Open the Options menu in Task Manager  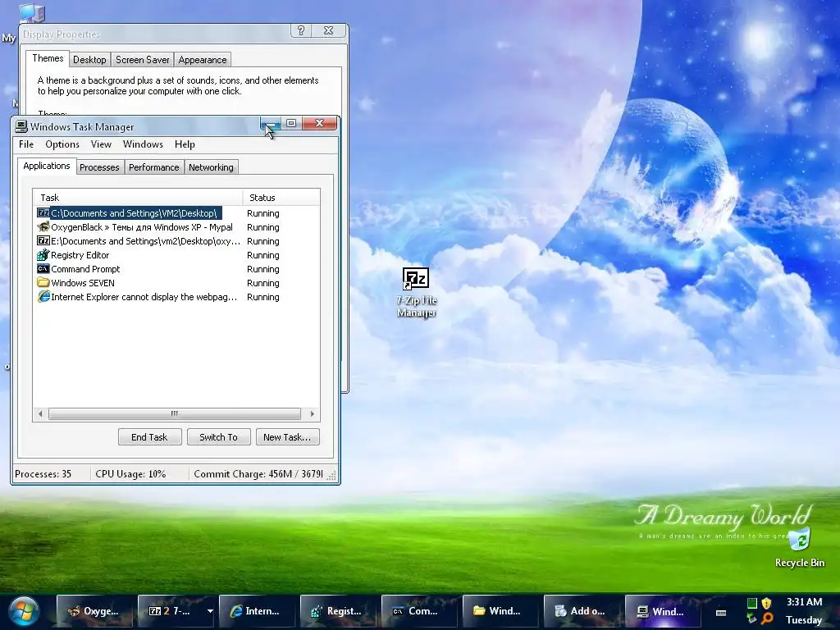point(62,144)
